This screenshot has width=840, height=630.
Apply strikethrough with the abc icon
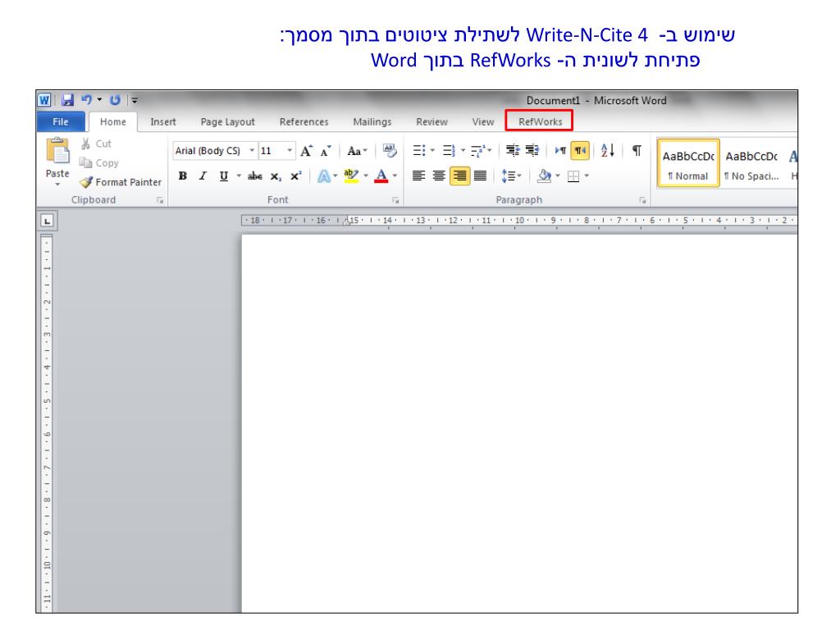click(255, 176)
